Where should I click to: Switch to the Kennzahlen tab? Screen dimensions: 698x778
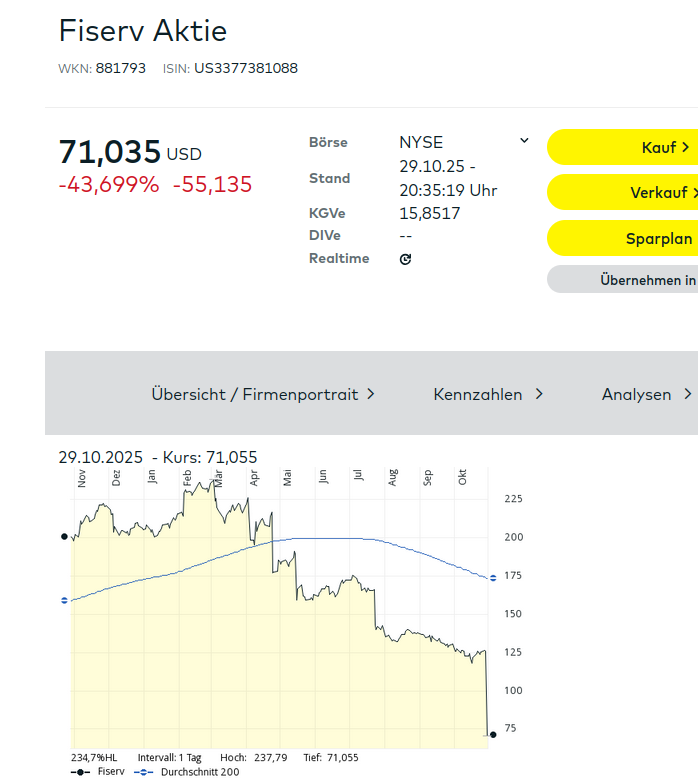click(x=477, y=394)
